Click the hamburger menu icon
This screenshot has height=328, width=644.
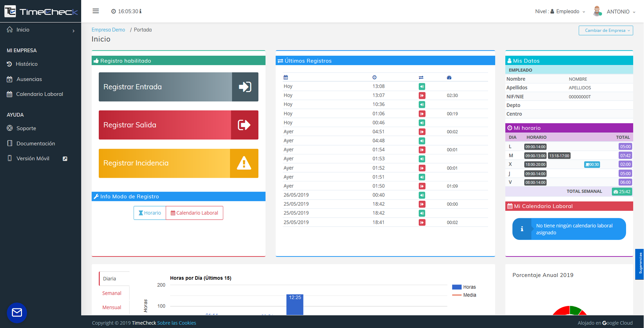(96, 11)
